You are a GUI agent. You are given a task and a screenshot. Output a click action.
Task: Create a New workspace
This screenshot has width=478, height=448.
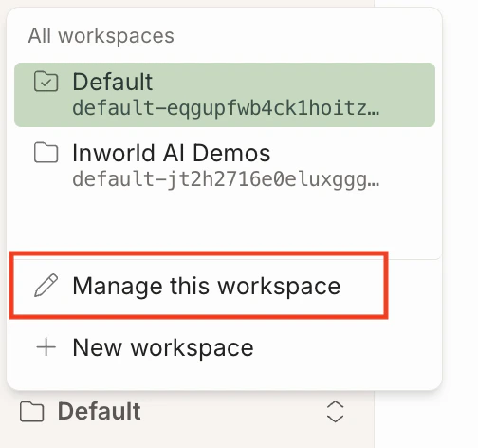tap(225, 347)
